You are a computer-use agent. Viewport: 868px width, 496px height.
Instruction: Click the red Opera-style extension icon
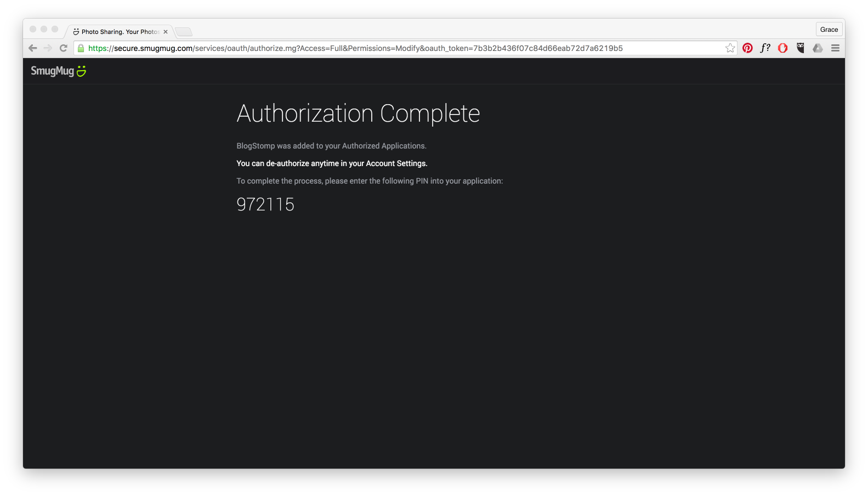pos(783,48)
